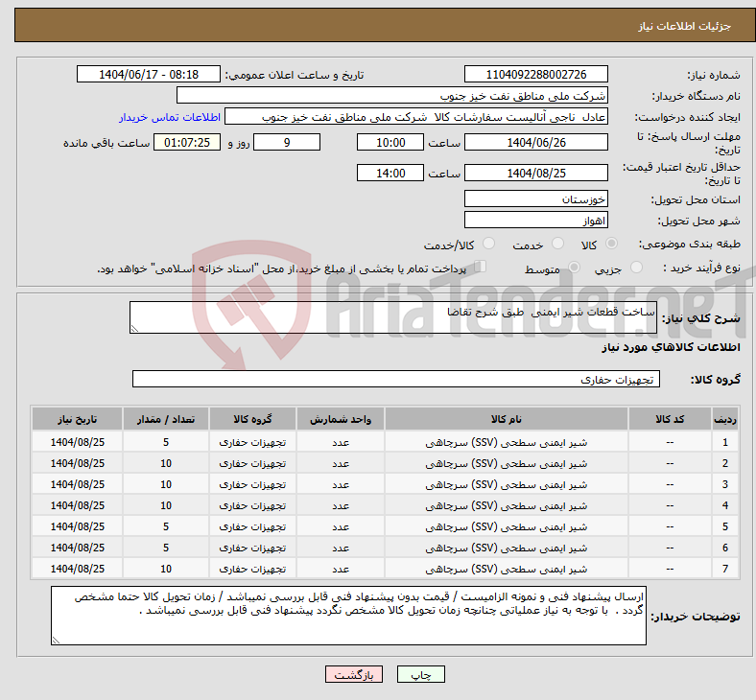Image resolution: width=756 pixels, height=700 pixels.
Task: Click the تاریخ نیاز column header
Action: click(x=77, y=419)
